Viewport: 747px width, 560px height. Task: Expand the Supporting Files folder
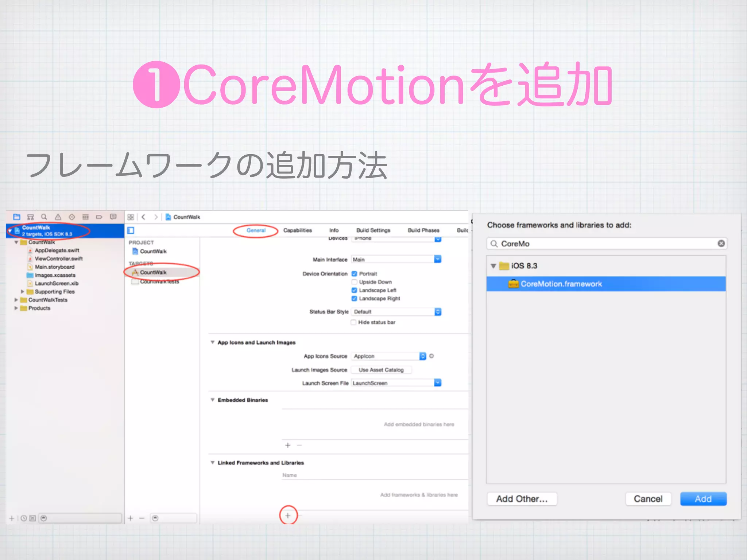[22, 292]
